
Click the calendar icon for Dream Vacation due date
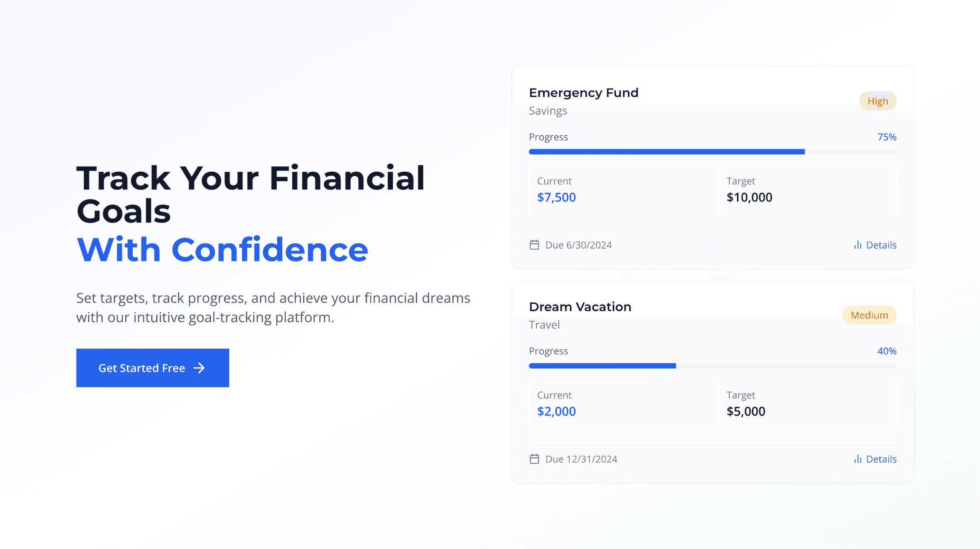coord(534,459)
